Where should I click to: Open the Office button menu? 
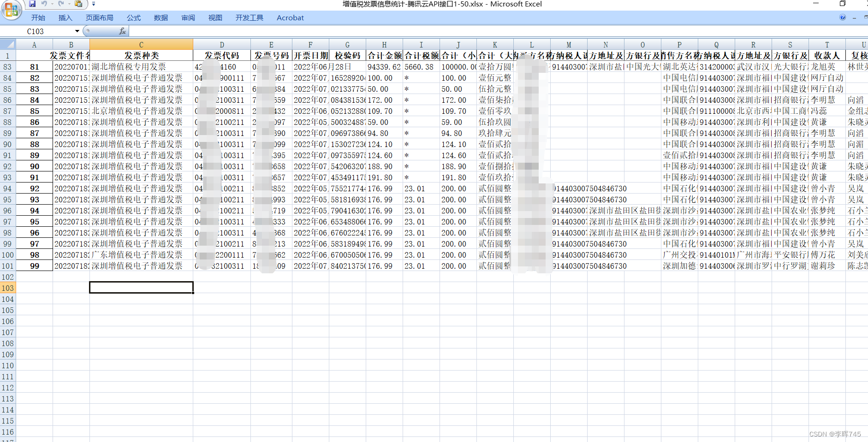[x=12, y=9]
